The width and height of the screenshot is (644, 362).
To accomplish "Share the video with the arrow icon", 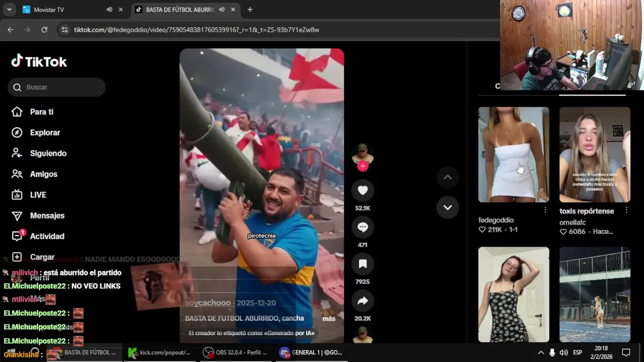I will tap(363, 301).
